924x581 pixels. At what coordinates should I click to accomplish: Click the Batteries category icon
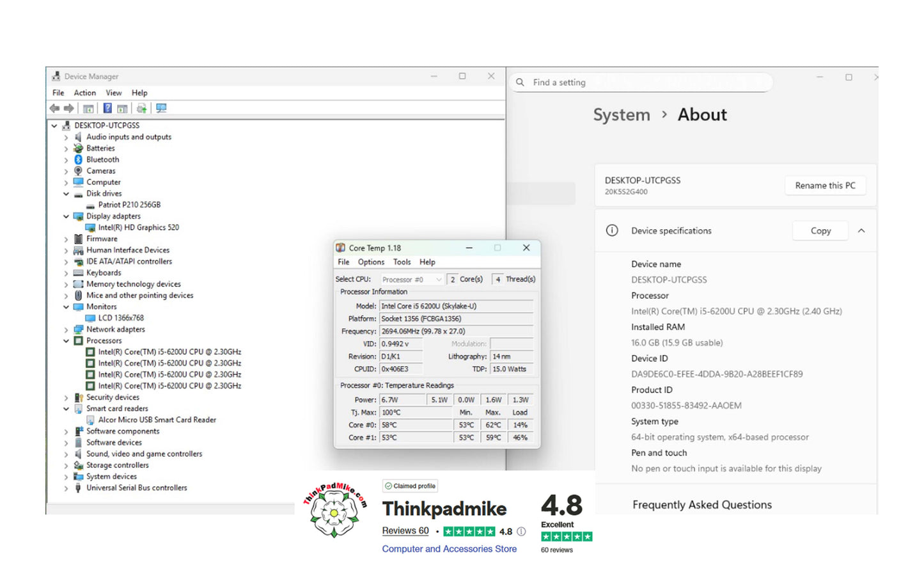tap(78, 148)
